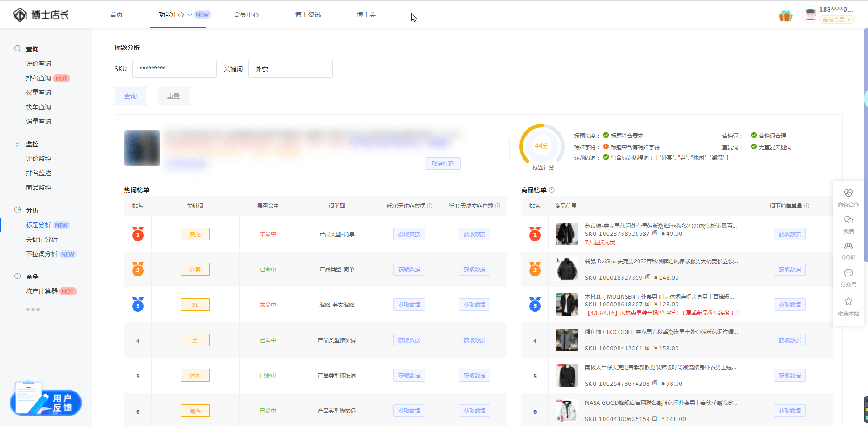Image resolution: width=868 pixels, height=426 pixels.
Task: Open the first ranked jacket product thumbnail
Action: coord(566,234)
